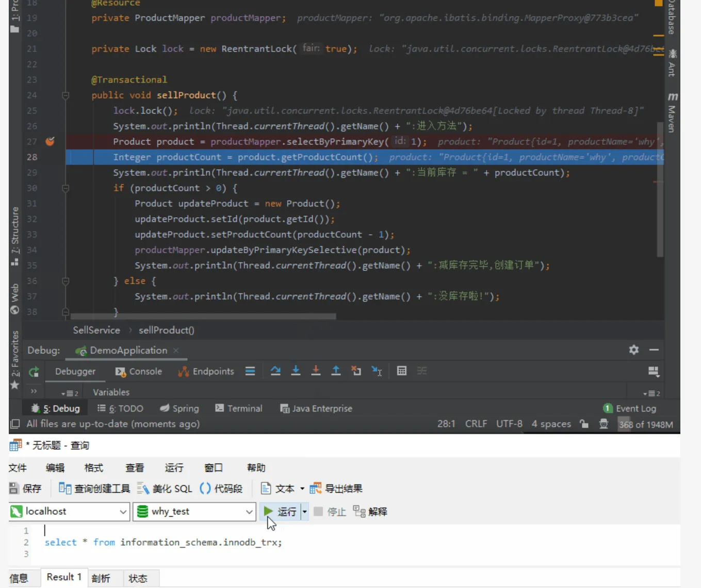Open the Evaluate Expression calculator icon
Viewport: 701px width, 588px height.
click(x=402, y=371)
